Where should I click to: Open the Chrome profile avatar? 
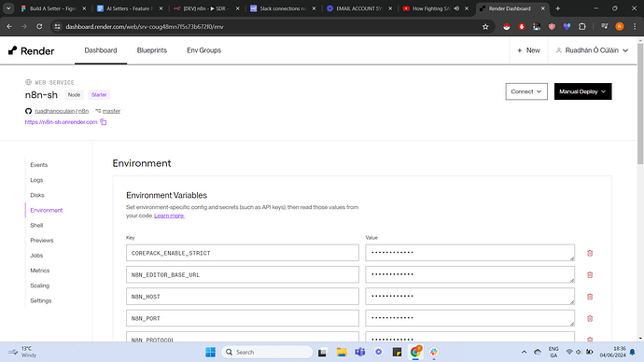[x=620, y=27]
